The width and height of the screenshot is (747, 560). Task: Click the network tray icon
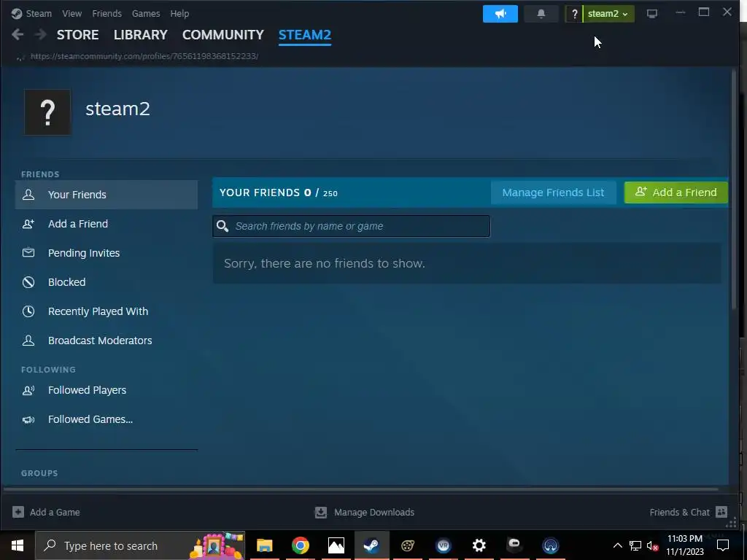(x=635, y=545)
